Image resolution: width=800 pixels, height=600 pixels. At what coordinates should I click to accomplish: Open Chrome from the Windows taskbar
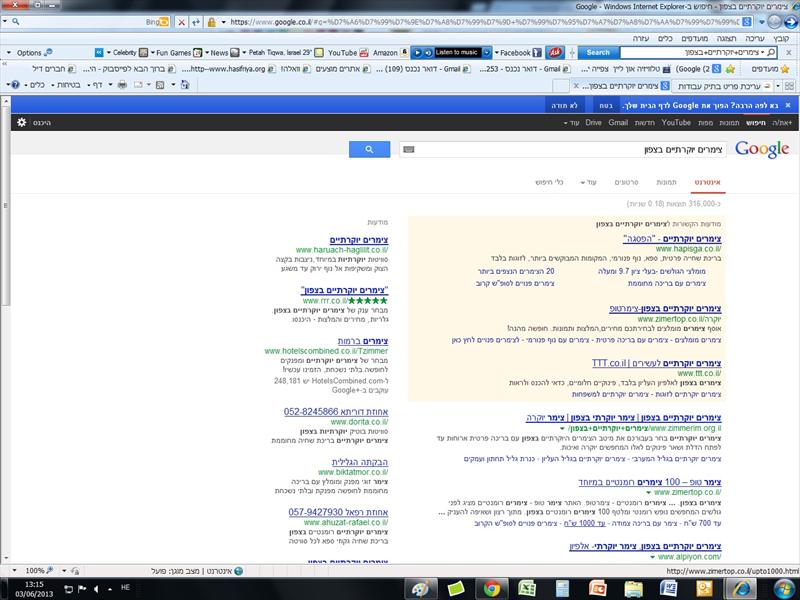click(492, 589)
